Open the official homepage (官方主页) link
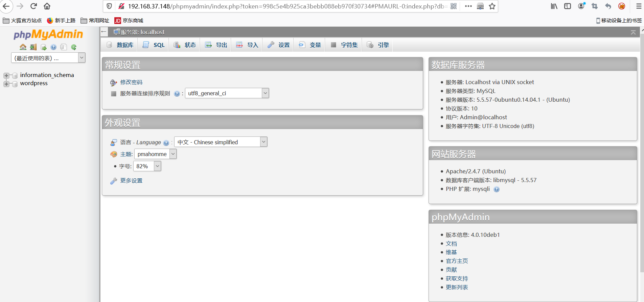The height and width of the screenshot is (302, 644). tap(457, 261)
